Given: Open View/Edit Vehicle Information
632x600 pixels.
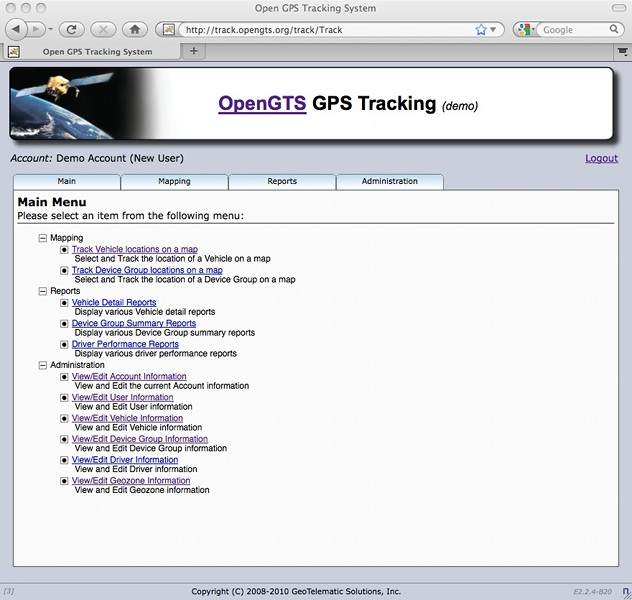Looking at the screenshot, I should pos(127,418).
